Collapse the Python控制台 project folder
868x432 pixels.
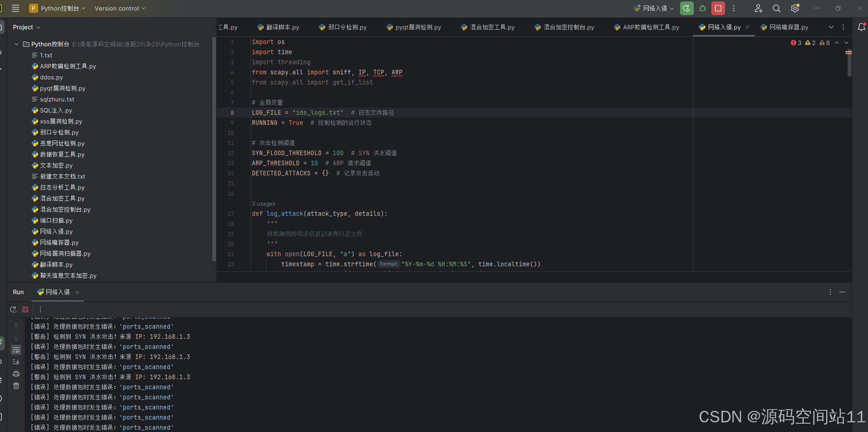click(16, 44)
